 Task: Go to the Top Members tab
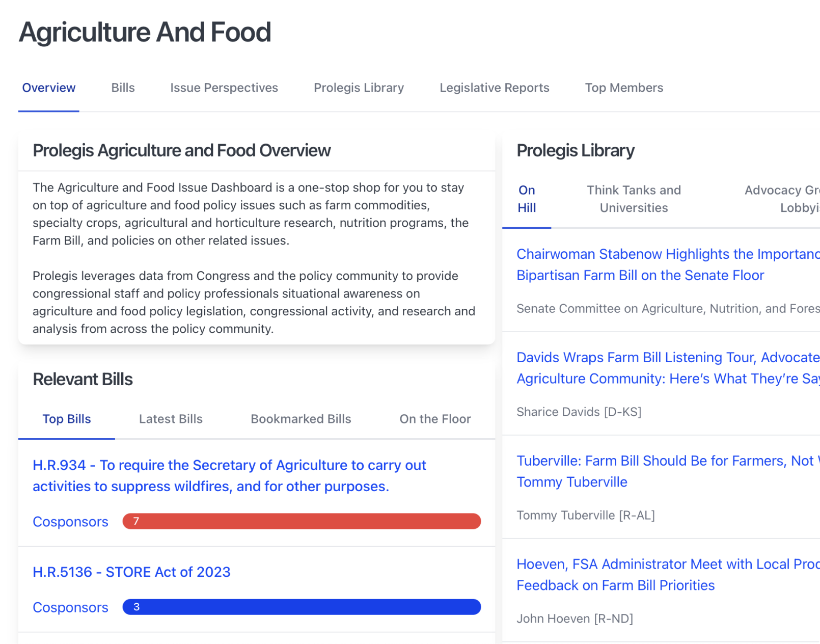pos(624,88)
